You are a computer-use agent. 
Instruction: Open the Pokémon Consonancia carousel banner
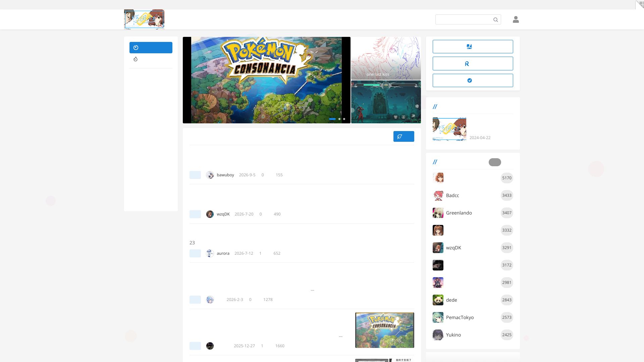[267, 80]
